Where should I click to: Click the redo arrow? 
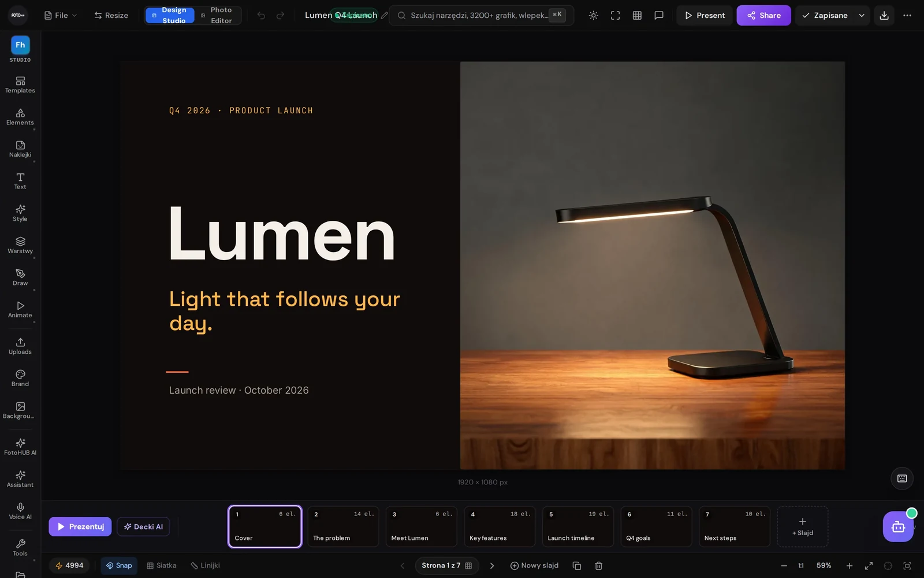281,16
